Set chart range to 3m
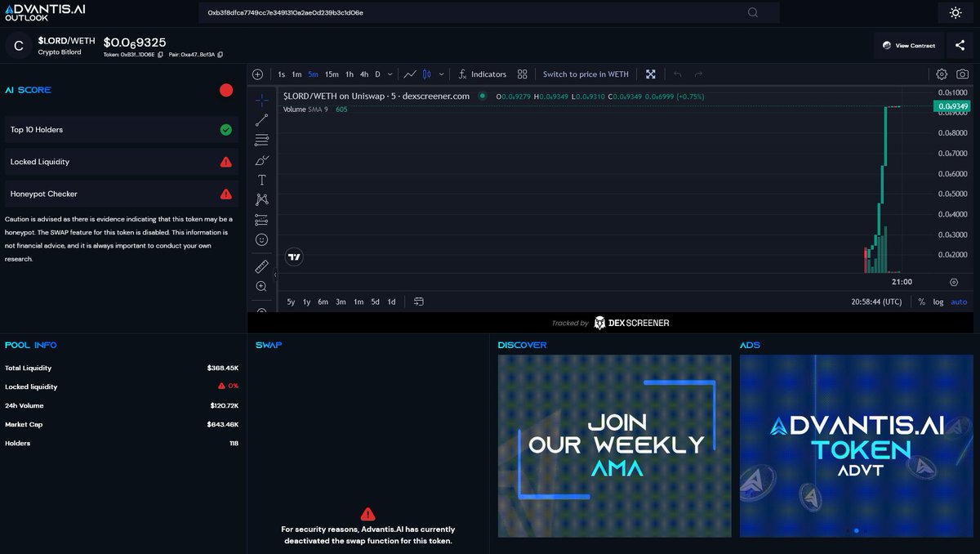 tap(341, 302)
